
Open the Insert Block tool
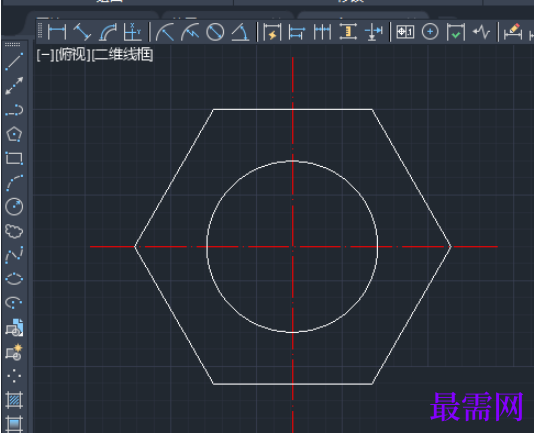[x=14, y=328]
